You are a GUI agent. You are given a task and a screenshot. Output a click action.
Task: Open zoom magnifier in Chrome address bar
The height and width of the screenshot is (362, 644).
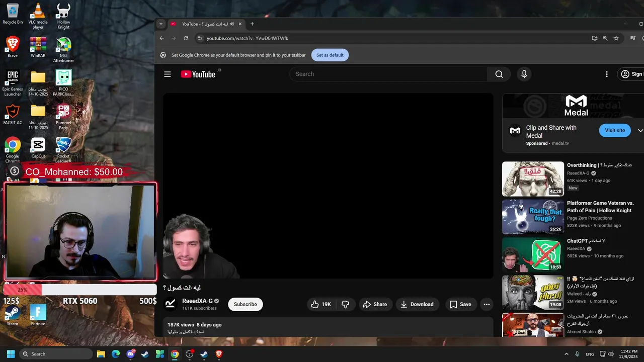(x=605, y=38)
